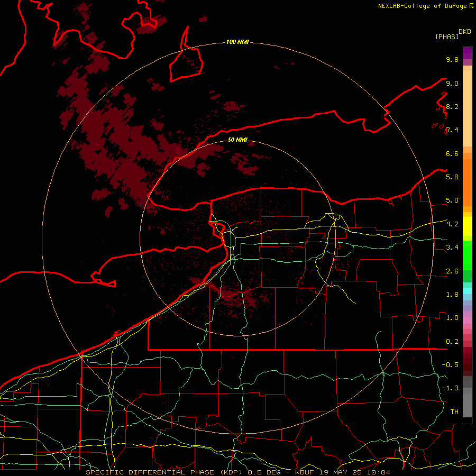The height and width of the screenshot is (476, 476).
Task: Click the [PHAS] legend unit label
Action: pos(447,36)
